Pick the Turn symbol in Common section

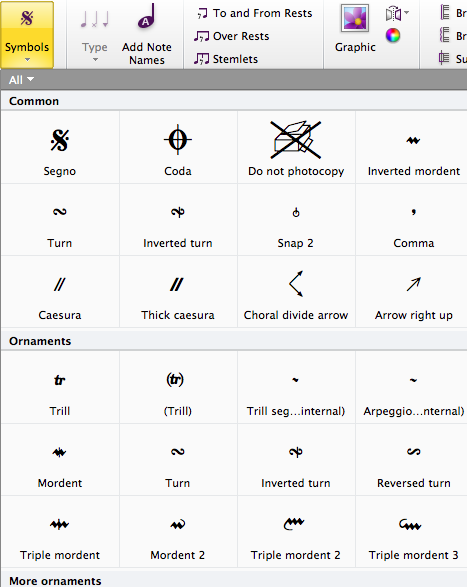pos(60,219)
